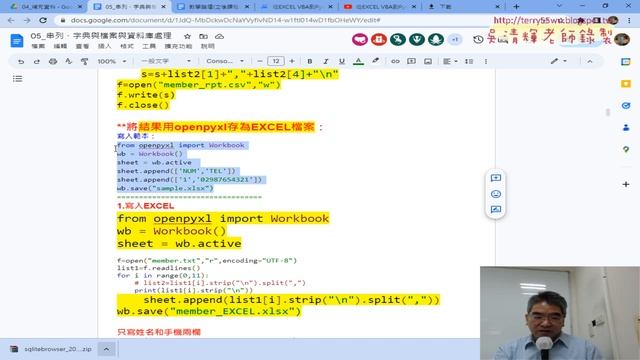Open the Tools menu
The height and width of the screenshot is (360, 640).
click(149, 46)
